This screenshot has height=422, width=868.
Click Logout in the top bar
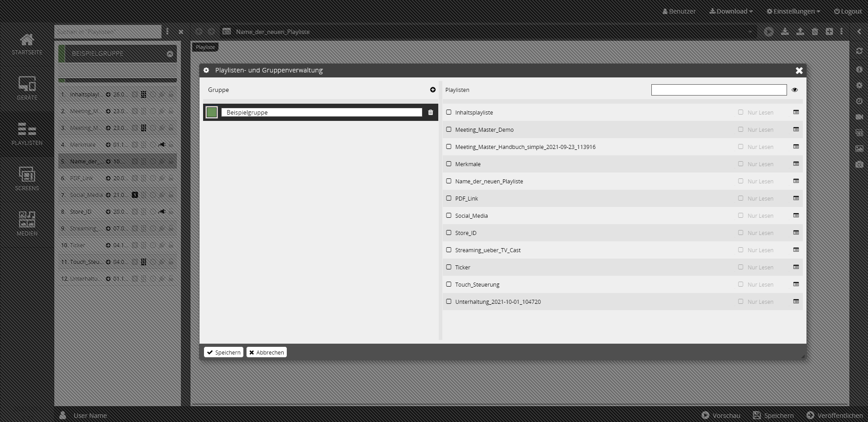pos(848,11)
